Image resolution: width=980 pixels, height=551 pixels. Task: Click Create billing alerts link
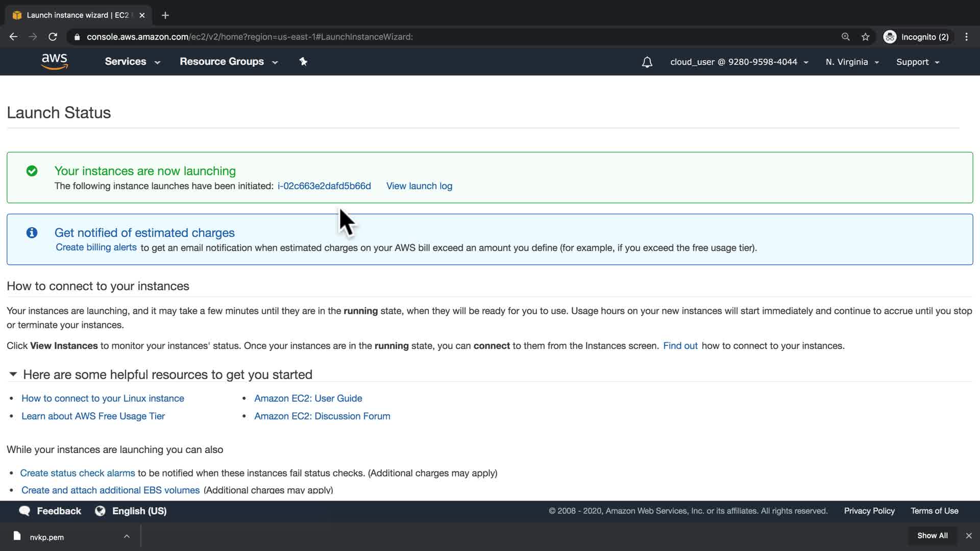tap(96, 247)
